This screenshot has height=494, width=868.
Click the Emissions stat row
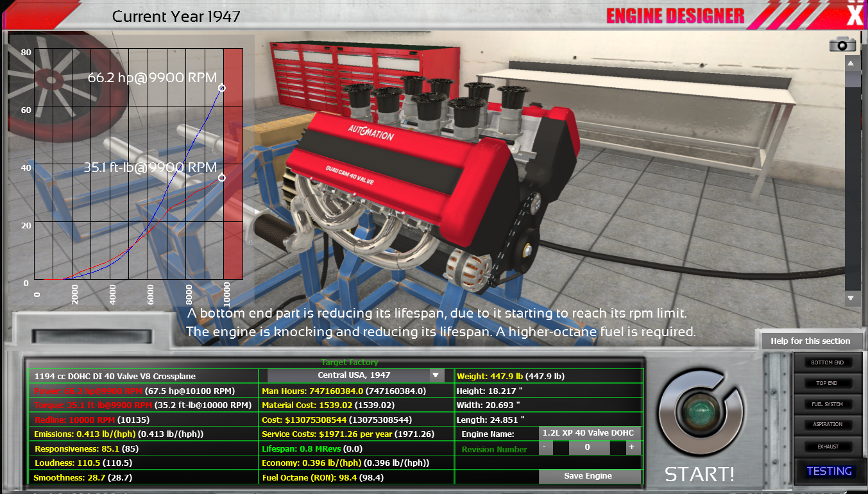click(x=143, y=434)
